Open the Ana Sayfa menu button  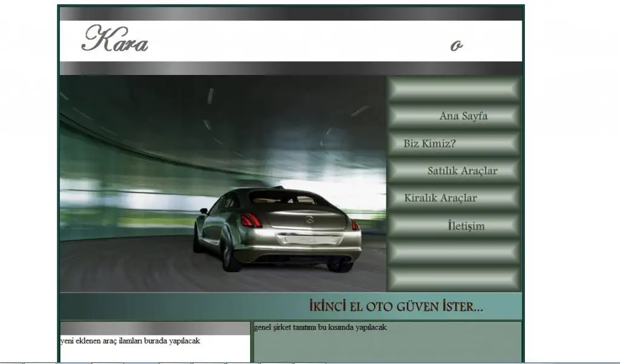point(454,116)
